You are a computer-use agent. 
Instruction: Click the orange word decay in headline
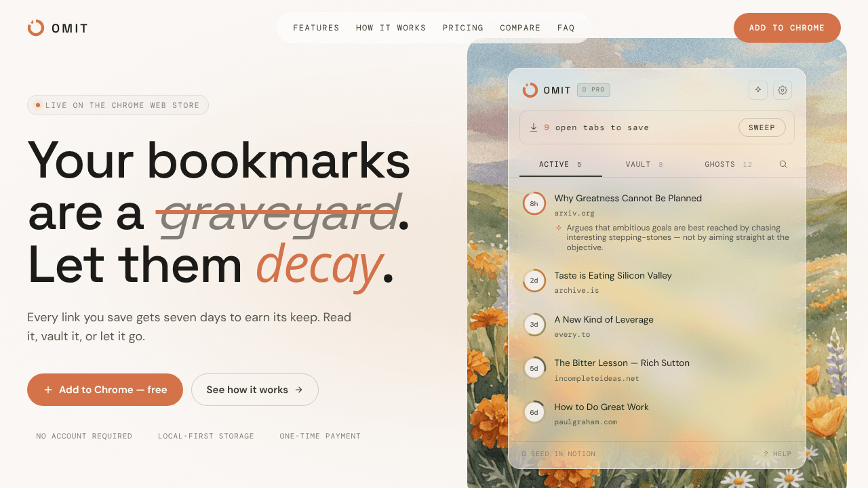[x=319, y=266]
